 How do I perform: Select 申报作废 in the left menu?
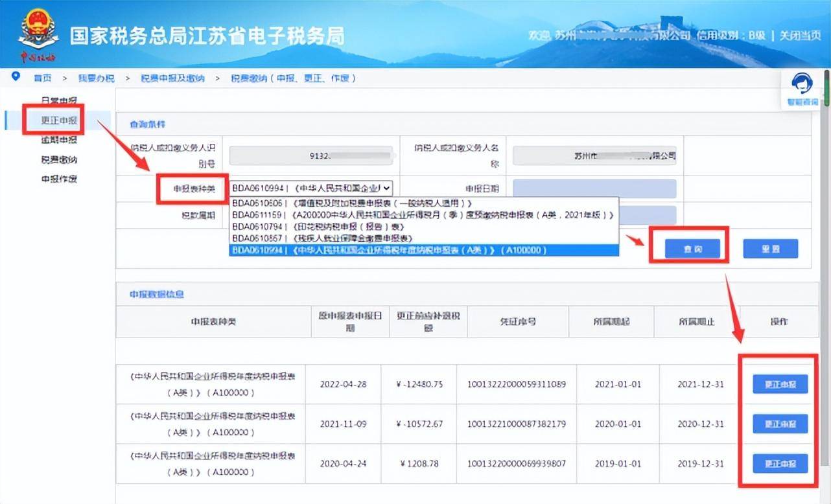pyautogui.click(x=59, y=179)
